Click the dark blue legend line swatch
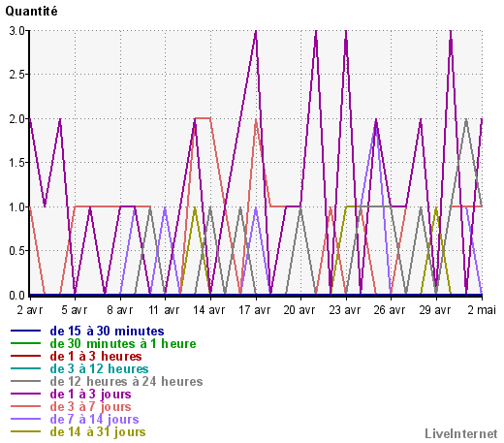The image size is (504, 443). (25, 331)
